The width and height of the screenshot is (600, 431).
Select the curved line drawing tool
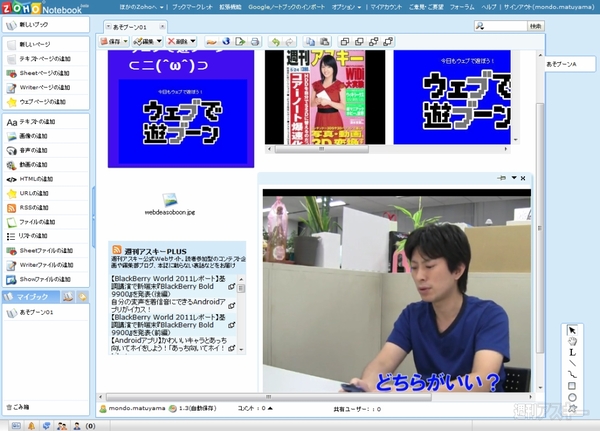tap(572, 374)
